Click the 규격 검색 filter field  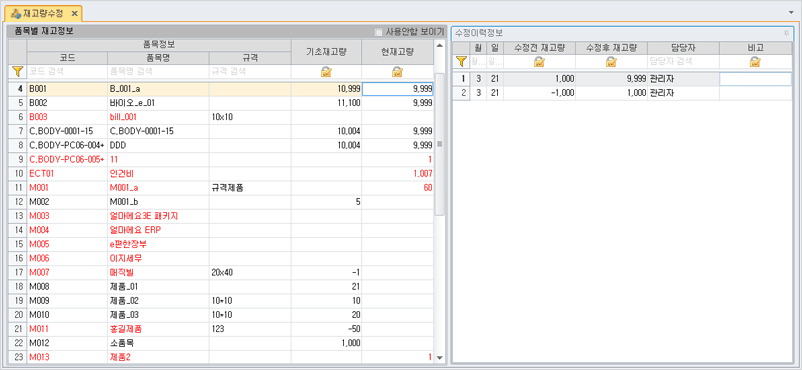click(250, 72)
